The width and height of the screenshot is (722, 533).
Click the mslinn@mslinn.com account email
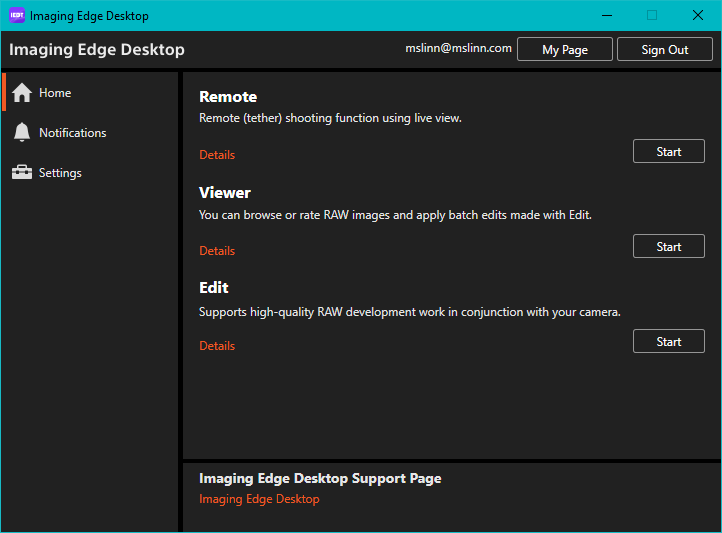[x=458, y=48]
